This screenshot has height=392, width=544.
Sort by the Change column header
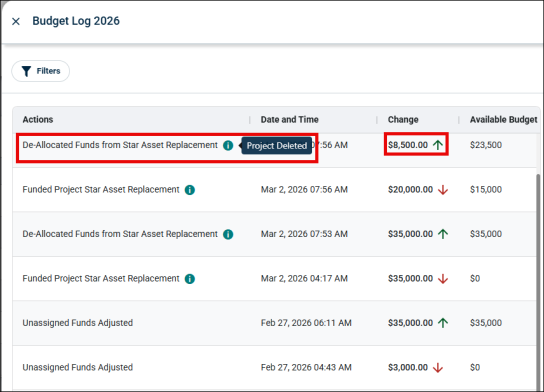pos(403,120)
